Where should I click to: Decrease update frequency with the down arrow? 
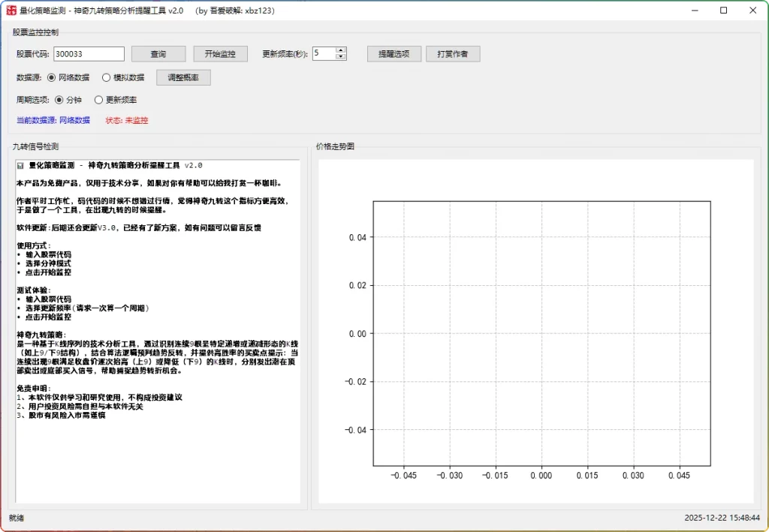pos(340,57)
